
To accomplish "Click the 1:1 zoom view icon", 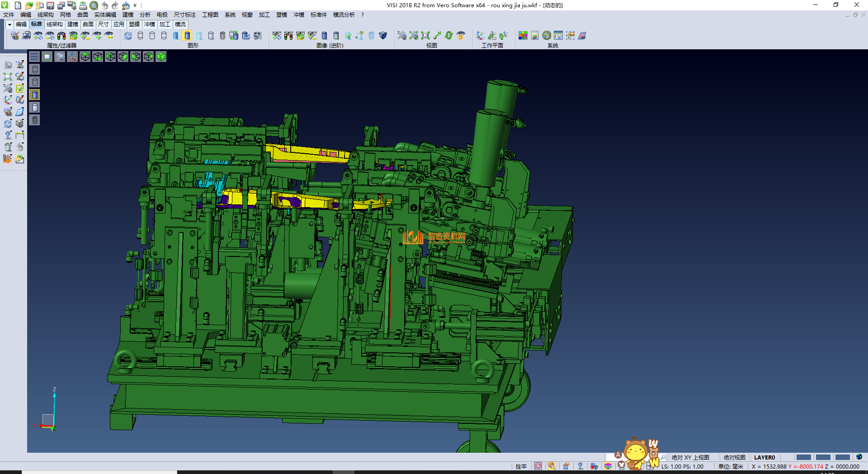I will (x=425, y=36).
